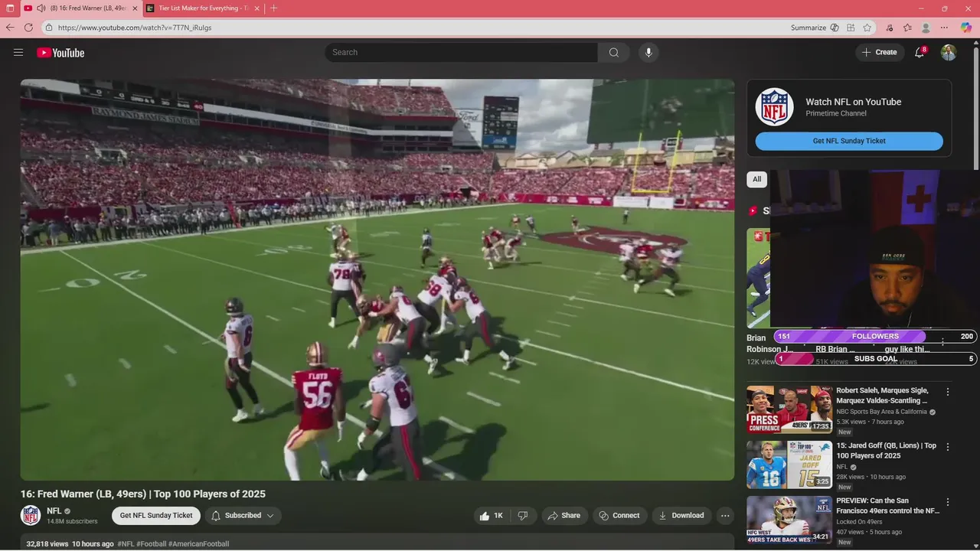
Task: Click Get NFL Sunday Ticket under video
Action: 156,516
